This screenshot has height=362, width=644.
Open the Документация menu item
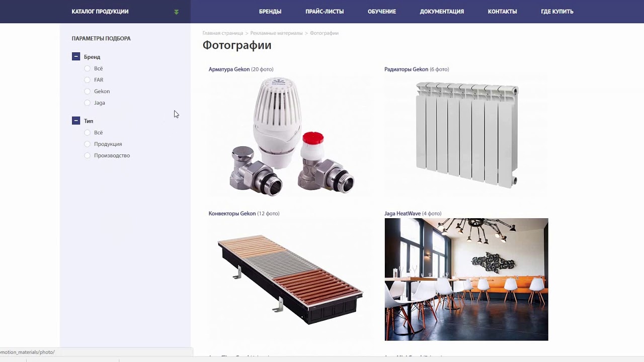click(442, 12)
